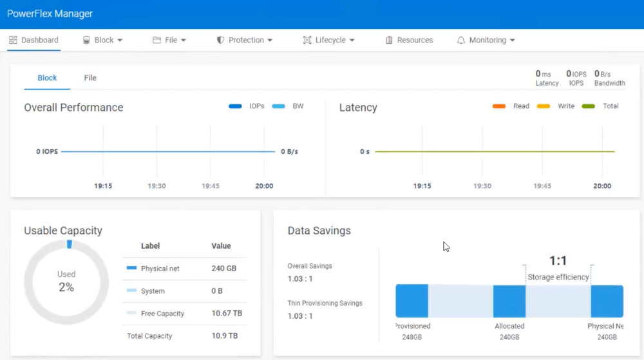Expand the Block dropdown arrow
The height and width of the screenshot is (360, 644).
tap(120, 41)
